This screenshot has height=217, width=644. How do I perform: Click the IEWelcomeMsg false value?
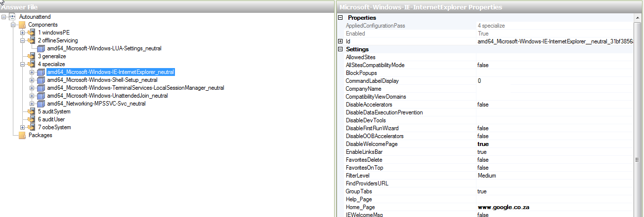[x=483, y=215]
